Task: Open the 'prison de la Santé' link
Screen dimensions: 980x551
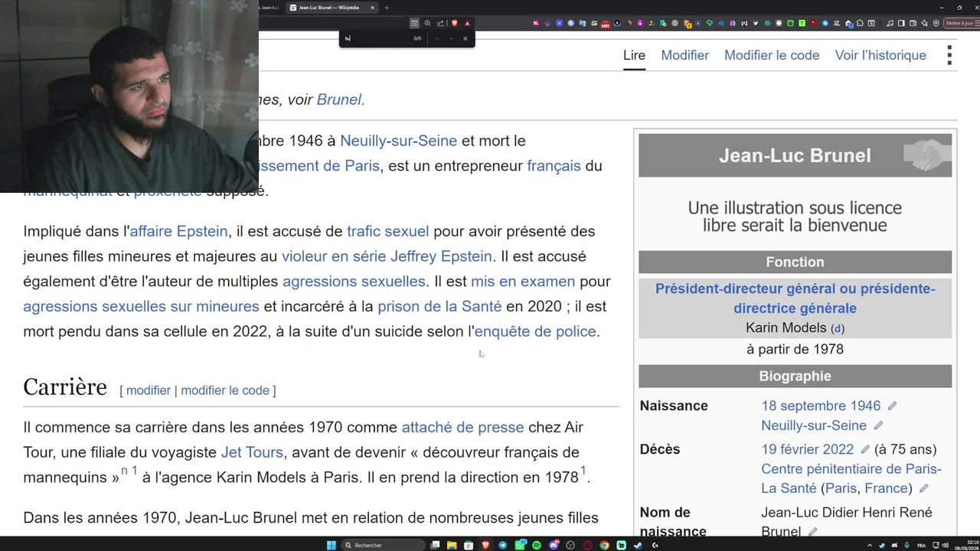Action: click(x=439, y=306)
